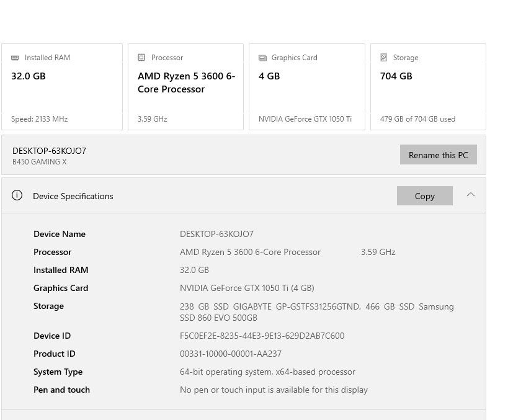The image size is (508, 420).
Task: Open the 704 GB Storage tile
Action: [x=428, y=87]
